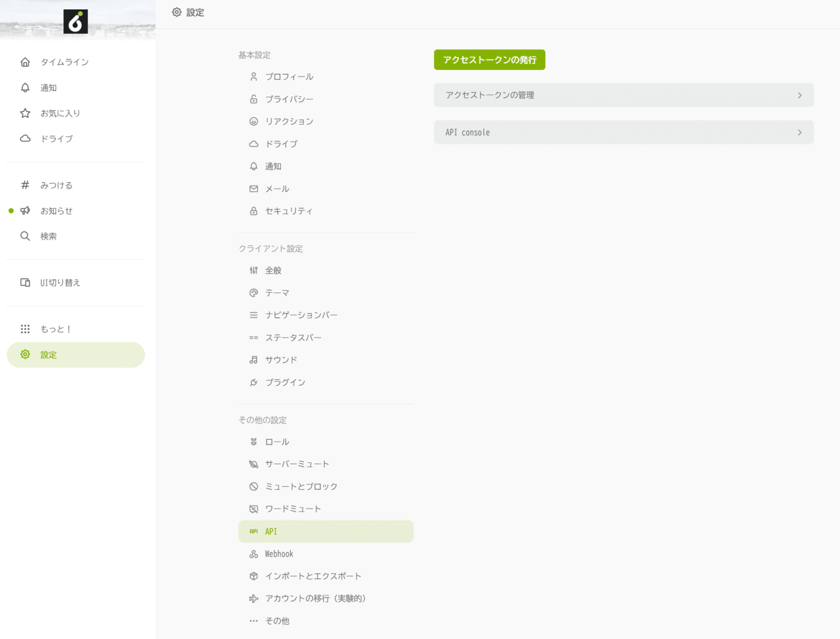Click the もっと！ grid icon
The height and width of the screenshot is (639, 840).
25,329
